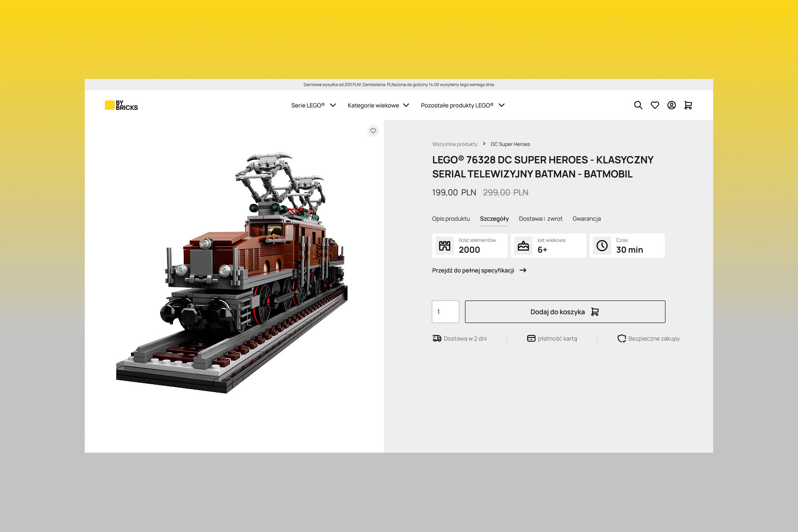The image size is (798, 532).
Task: Open the user account icon
Action: [x=671, y=105]
